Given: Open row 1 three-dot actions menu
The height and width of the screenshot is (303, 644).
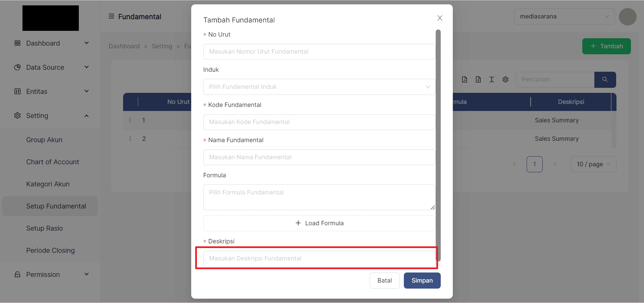Looking at the screenshot, I should coord(130,120).
